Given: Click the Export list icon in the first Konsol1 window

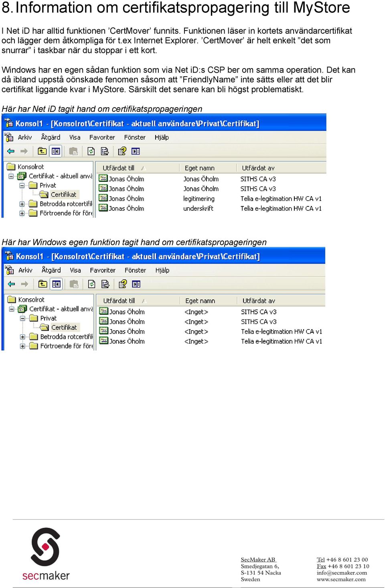Looking at the screenshot, I should [105, 151].
